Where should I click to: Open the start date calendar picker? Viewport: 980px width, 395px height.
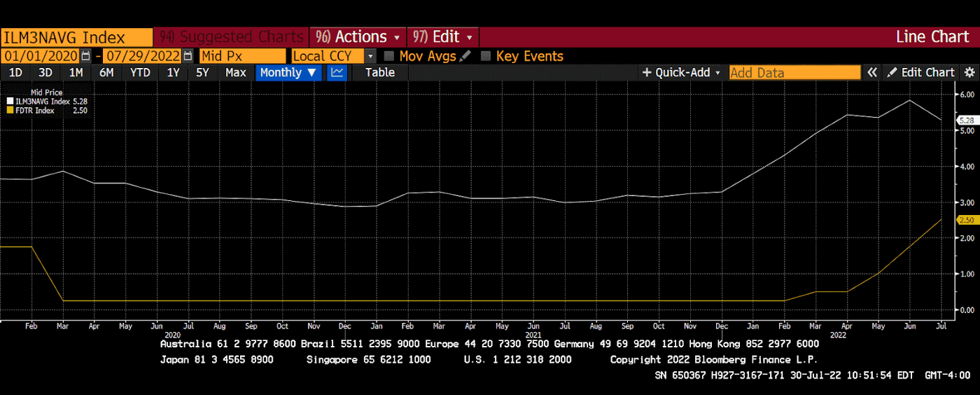[86, 56]
